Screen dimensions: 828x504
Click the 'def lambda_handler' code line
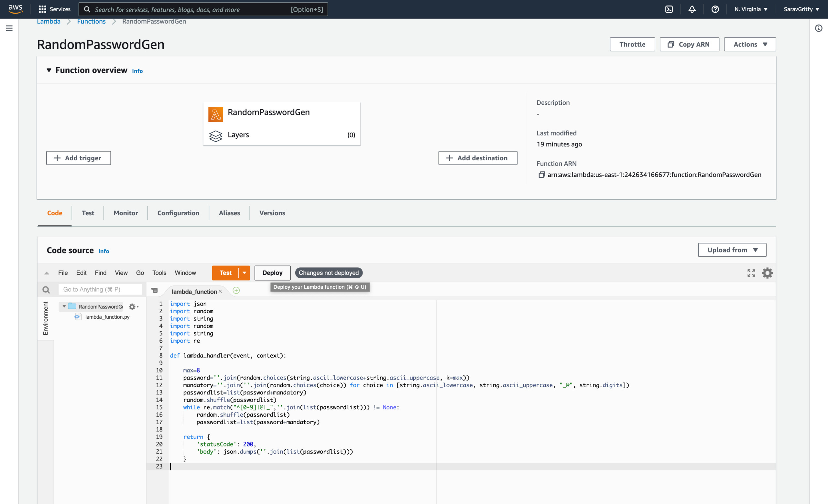228,355
